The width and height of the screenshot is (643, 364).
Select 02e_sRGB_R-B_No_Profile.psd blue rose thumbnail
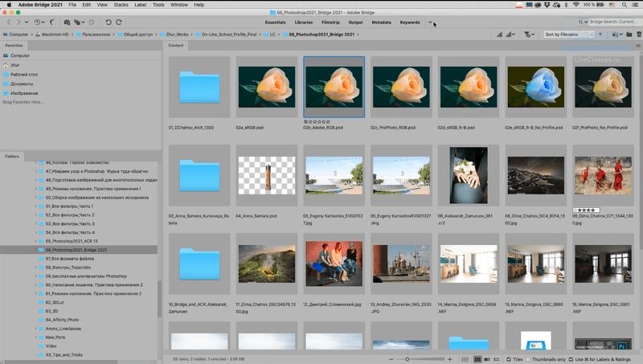tap(535, 87)
